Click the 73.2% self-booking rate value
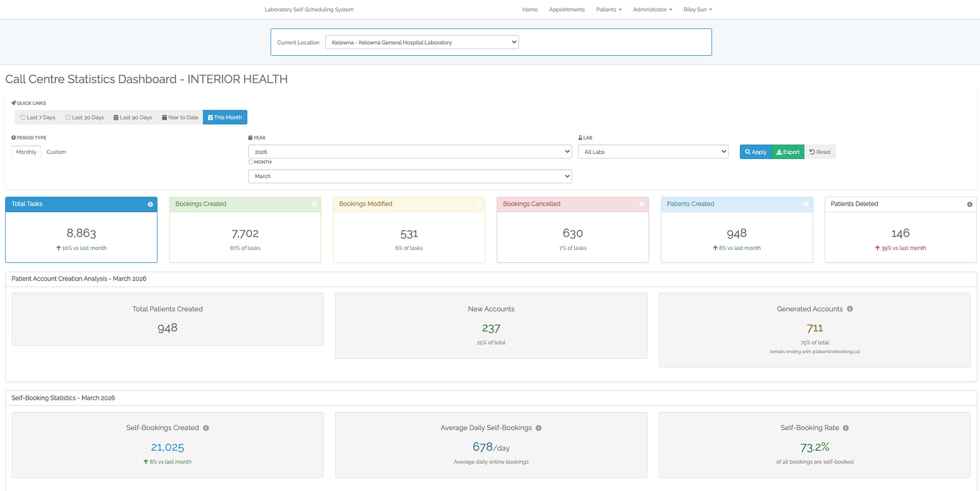 (x=815, y=447)
